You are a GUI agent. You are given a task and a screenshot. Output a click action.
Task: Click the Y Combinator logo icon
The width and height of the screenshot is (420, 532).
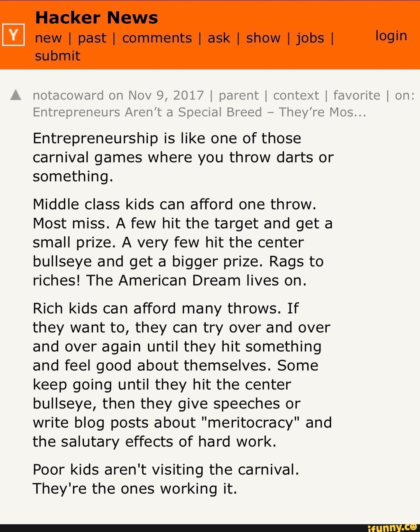point(14,35)
